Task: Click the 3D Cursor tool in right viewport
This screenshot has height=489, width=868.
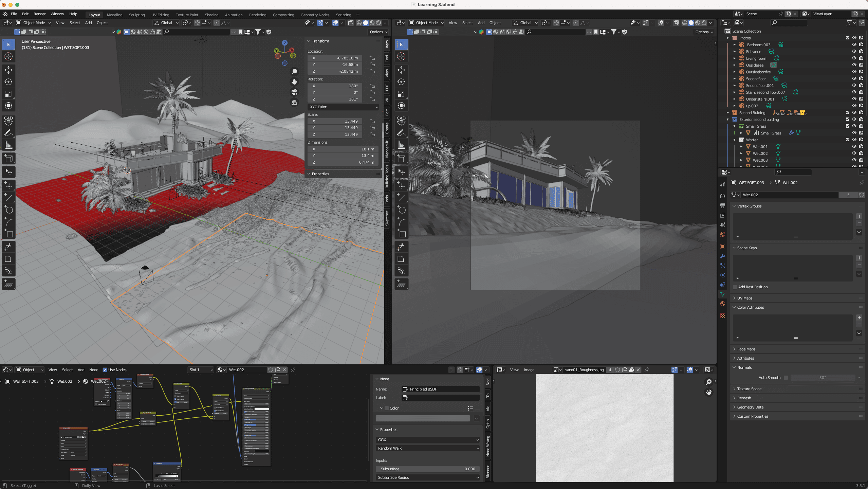Action: coord(401,57)
